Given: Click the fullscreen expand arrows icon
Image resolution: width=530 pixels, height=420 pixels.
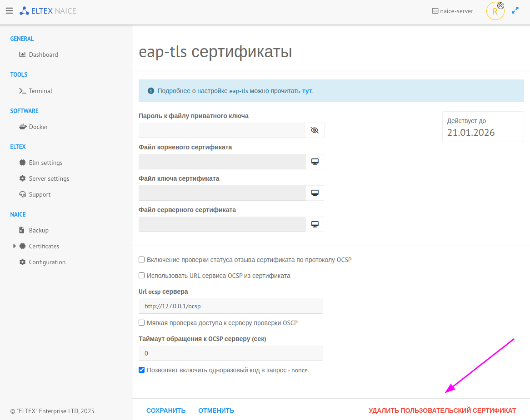Looking at the screenshot, I should click(x=515, y=11).
